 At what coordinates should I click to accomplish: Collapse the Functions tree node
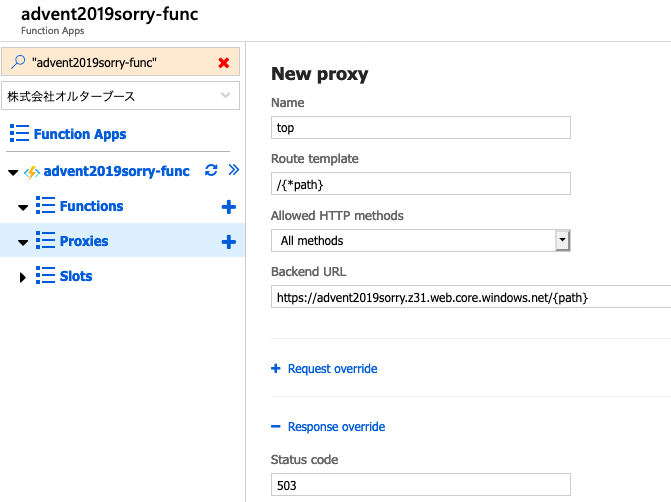(23, 207)
